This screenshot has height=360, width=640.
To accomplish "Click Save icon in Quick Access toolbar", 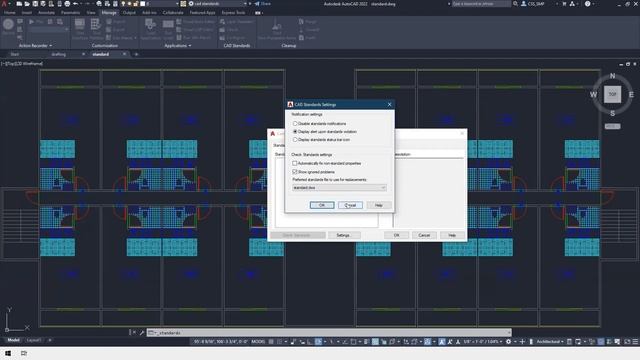I will (x=35, y=4).
